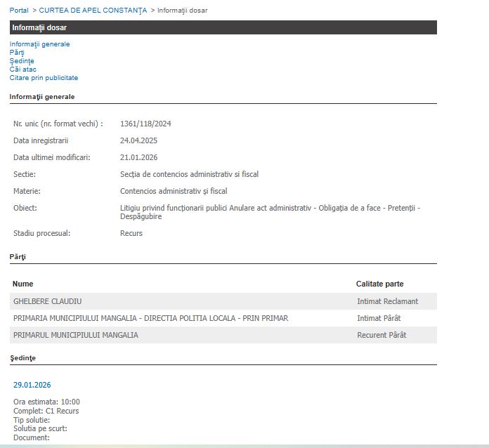Screen dimensions: 489x448
Task: Click the Calitate parte column header
Action: click(379, 284)
